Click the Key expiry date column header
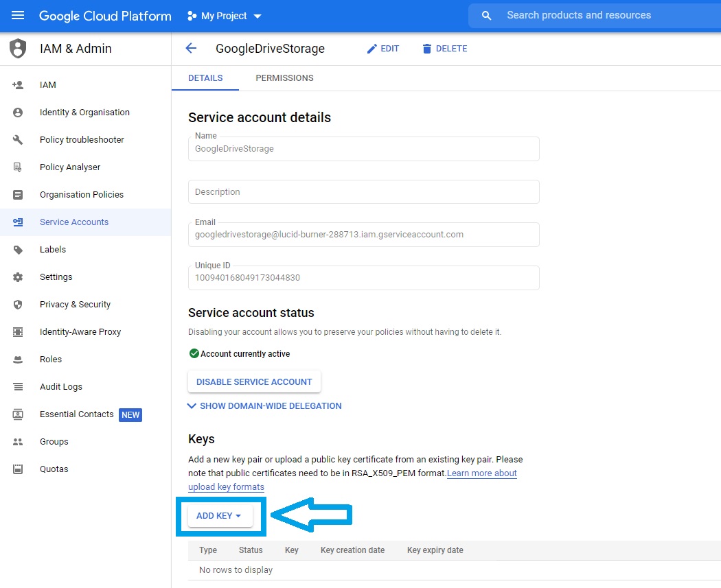This screenshot has width=721, height=588. pos(435,550)
